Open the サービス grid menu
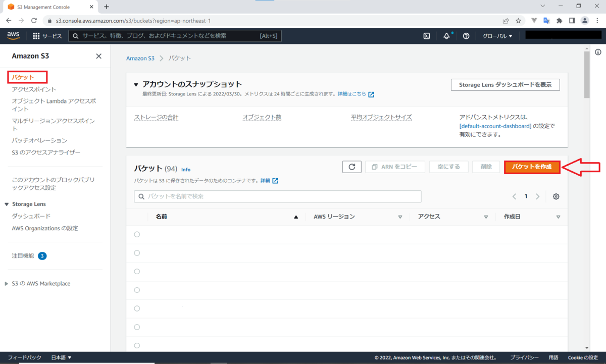Viewport: 606px width, 364px height. coord(47,36)
